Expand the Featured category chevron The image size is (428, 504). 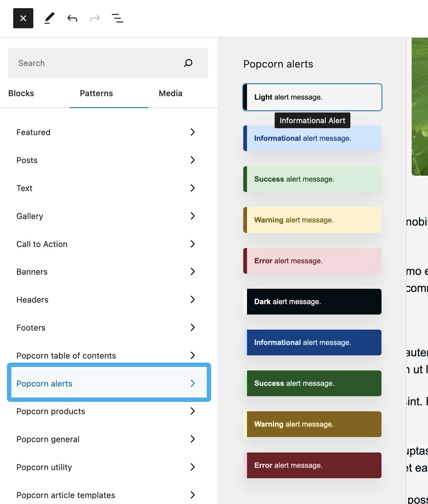pyautogui.click(x=193, y=132)
